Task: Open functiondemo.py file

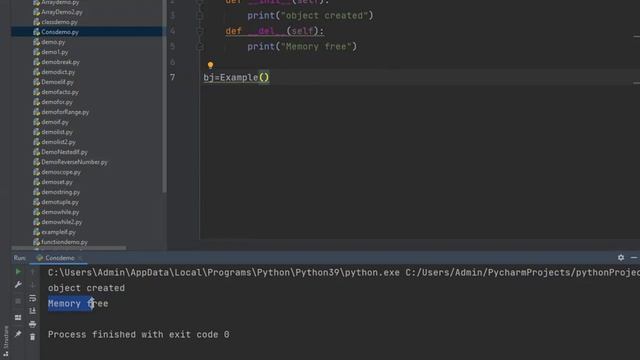Action: 64,242
